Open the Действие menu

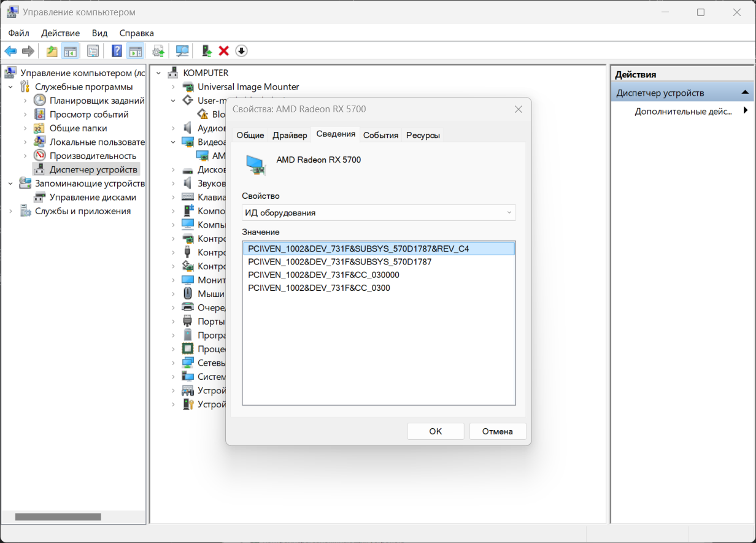tap(60, 33)
